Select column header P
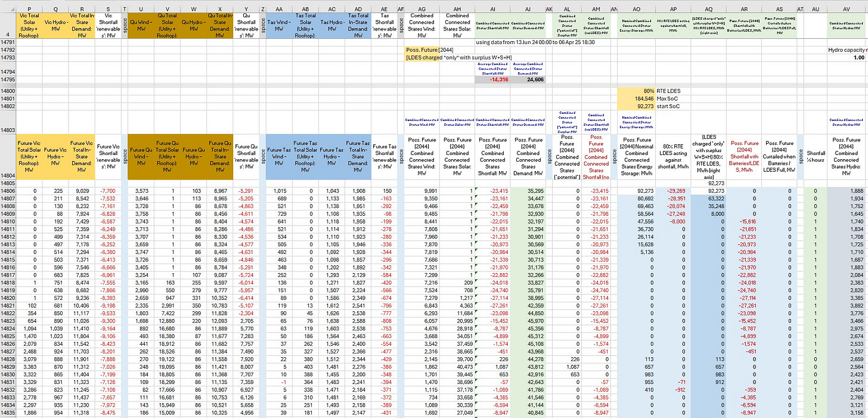 pos(29,9)
